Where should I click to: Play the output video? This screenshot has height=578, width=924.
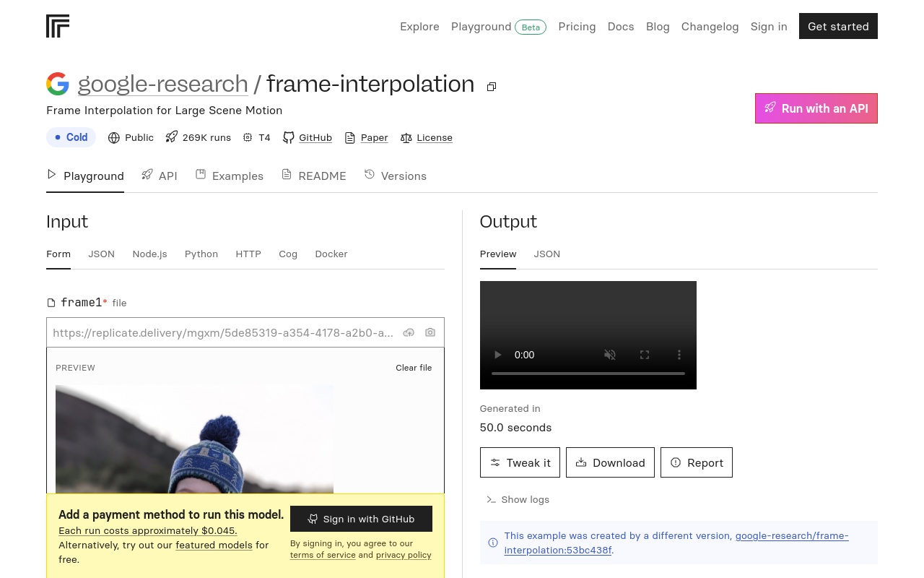point(497,355)
